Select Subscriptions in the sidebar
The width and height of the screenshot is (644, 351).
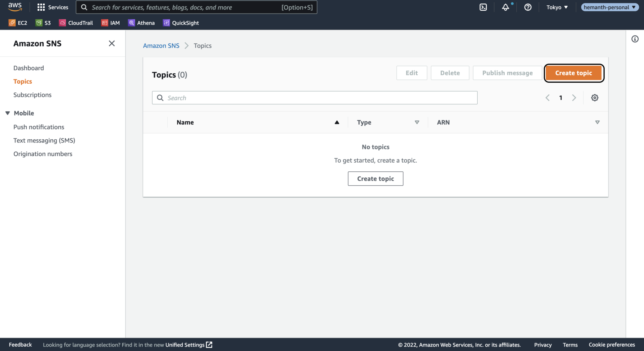coord(32,95)
